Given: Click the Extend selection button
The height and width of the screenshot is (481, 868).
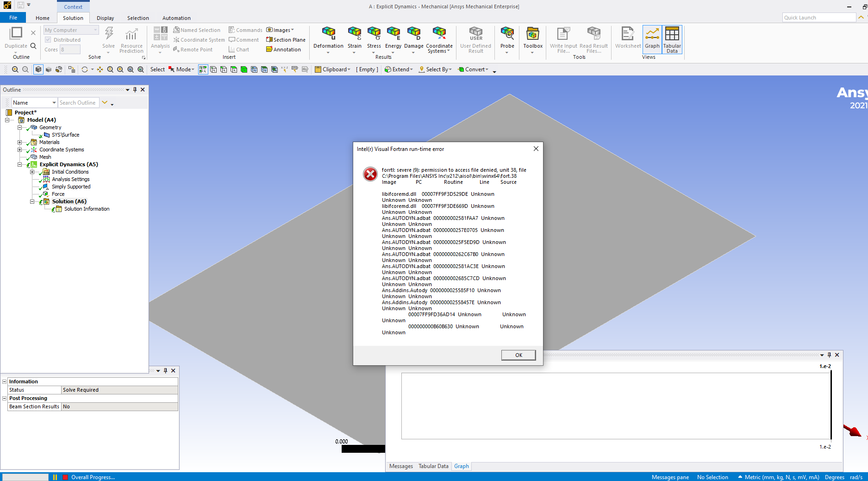Looking at the screenshot, I should point(399,69).
